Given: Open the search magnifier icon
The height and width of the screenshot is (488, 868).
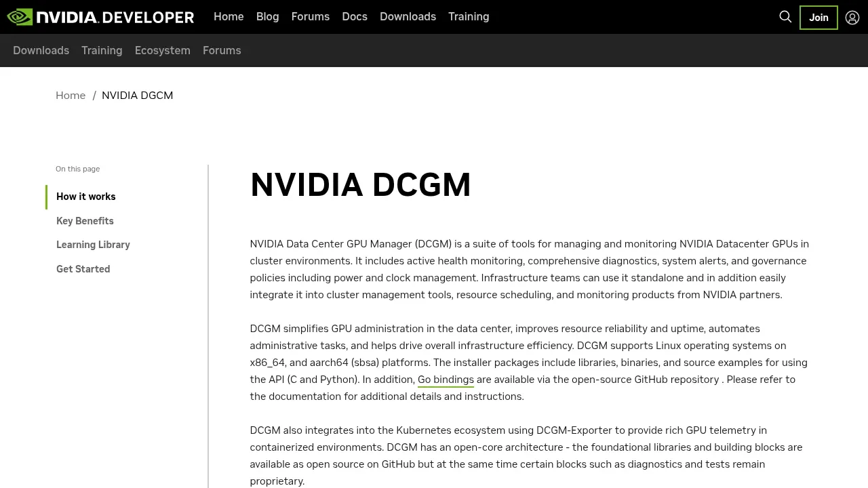Looking at the screenshot, I should pos(785,17).
